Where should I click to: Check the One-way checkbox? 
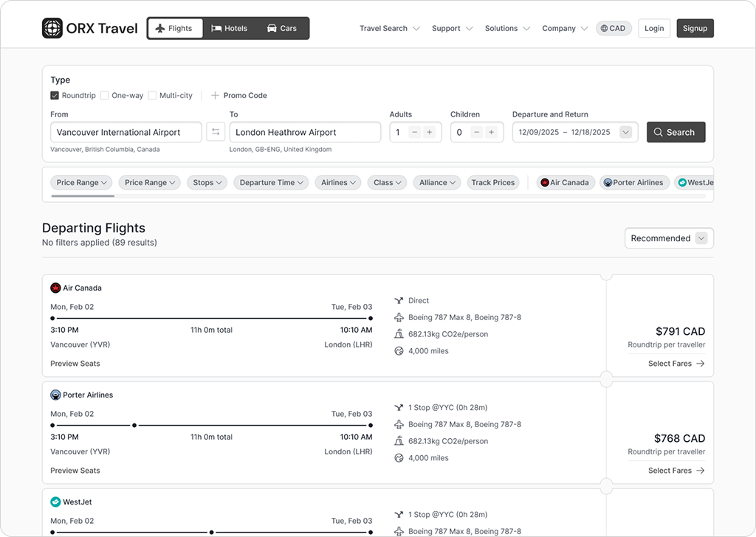pos(104,95)
